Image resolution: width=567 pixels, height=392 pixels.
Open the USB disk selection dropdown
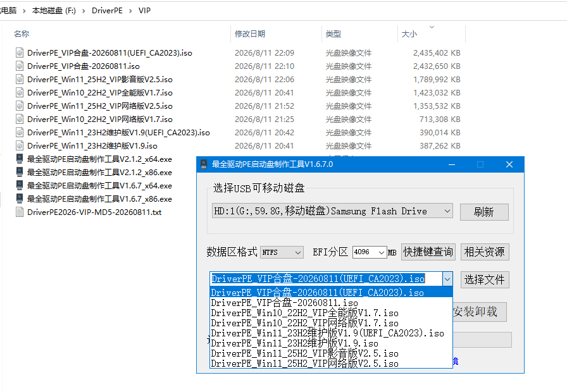click(x=447, y=211)
